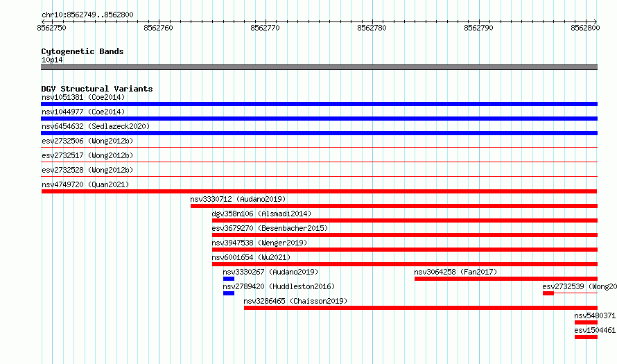
Task: Open variant label nsv6001654 (Wu2021)
Action: coord(251,257)
